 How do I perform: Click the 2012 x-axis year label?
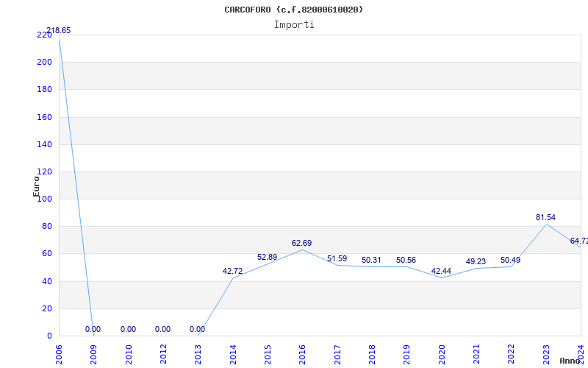click(x=163, y=355)
